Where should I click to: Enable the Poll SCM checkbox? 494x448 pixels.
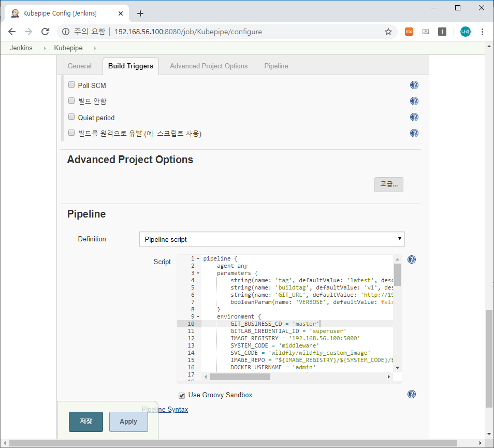coord(71,84)
